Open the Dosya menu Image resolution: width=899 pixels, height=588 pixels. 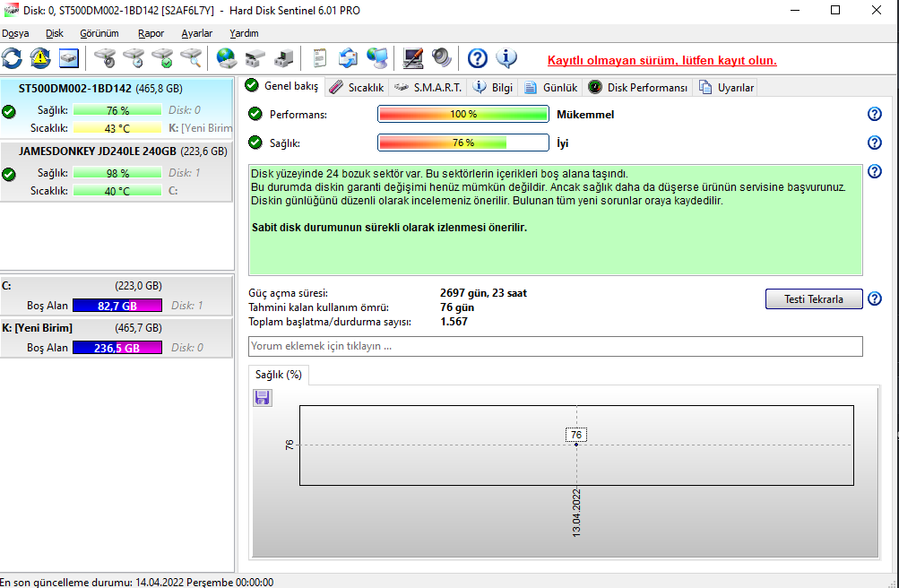tap(15, 33)
